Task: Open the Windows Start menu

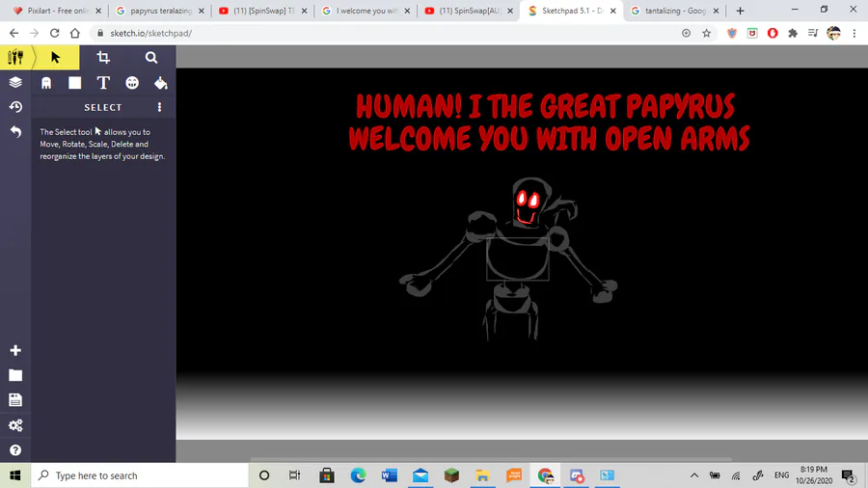Action: 14,475
